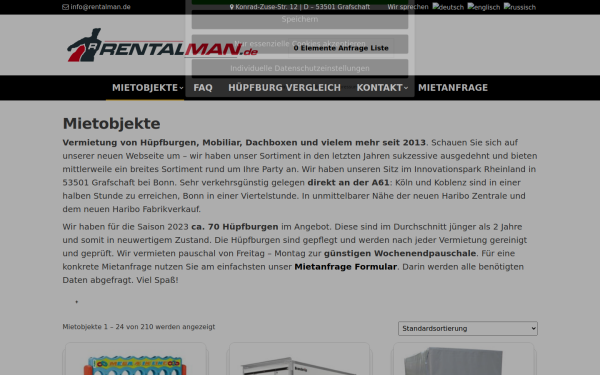Screen dimensions: 600x375
Task: Select the russisch language flag
Action: pyautogui.click(x=520, y=7)
